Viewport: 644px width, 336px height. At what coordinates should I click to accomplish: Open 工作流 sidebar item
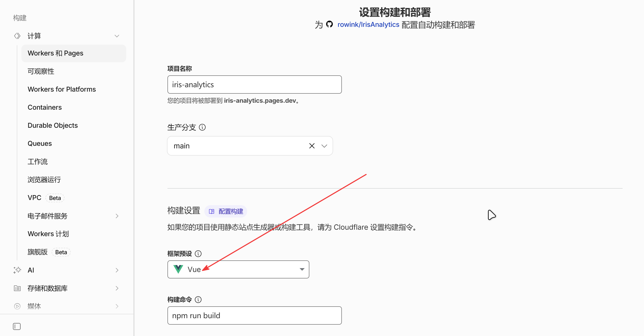click(x=38, y=162)
